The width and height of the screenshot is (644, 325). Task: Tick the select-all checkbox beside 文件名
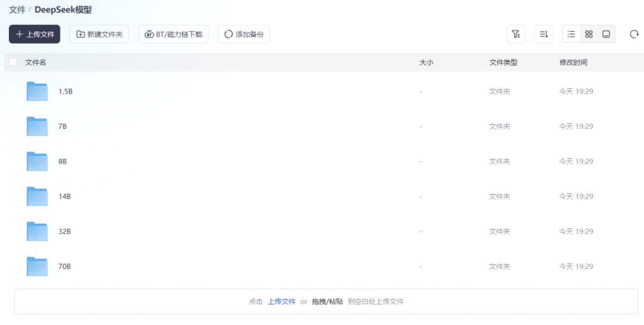pyautogui.click(x=13, y=62)
